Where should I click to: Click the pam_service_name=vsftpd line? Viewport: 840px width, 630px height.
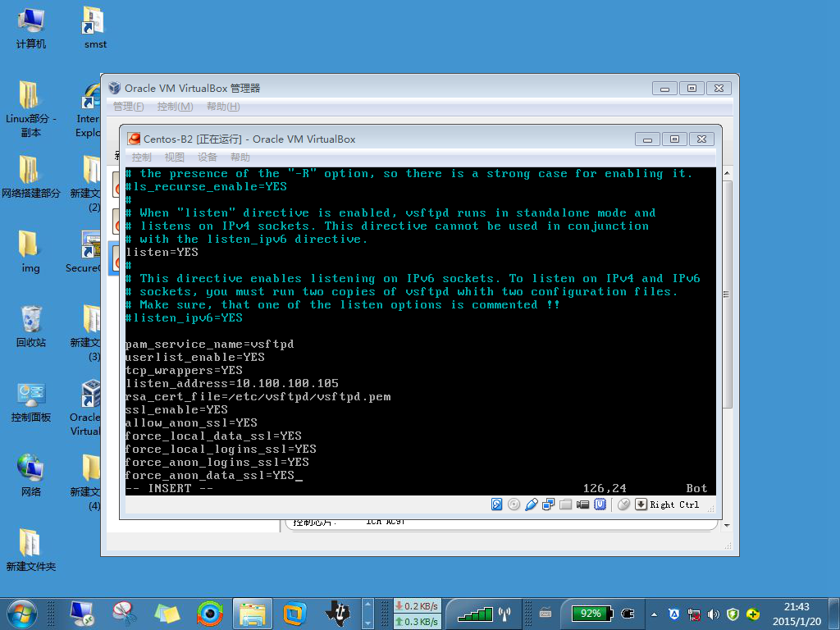point(209,344)
